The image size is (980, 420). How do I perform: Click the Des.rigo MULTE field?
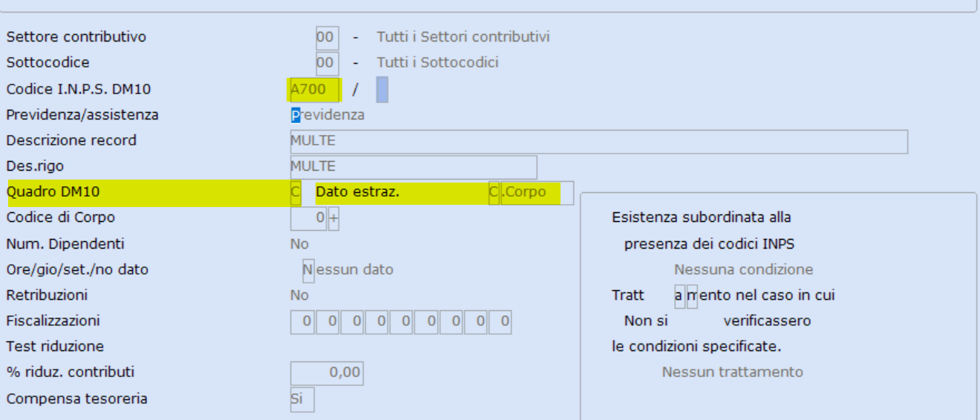pyautogui.click(x=413, y=166)
